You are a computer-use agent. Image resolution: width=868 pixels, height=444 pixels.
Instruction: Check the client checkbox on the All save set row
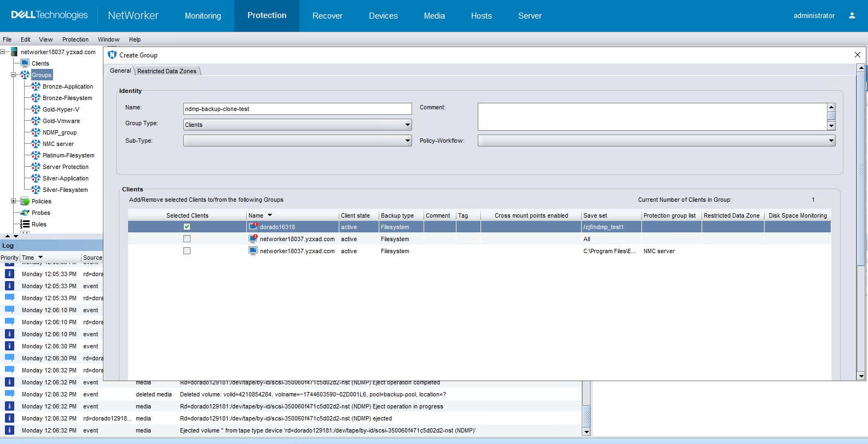(x=187, y=238)
